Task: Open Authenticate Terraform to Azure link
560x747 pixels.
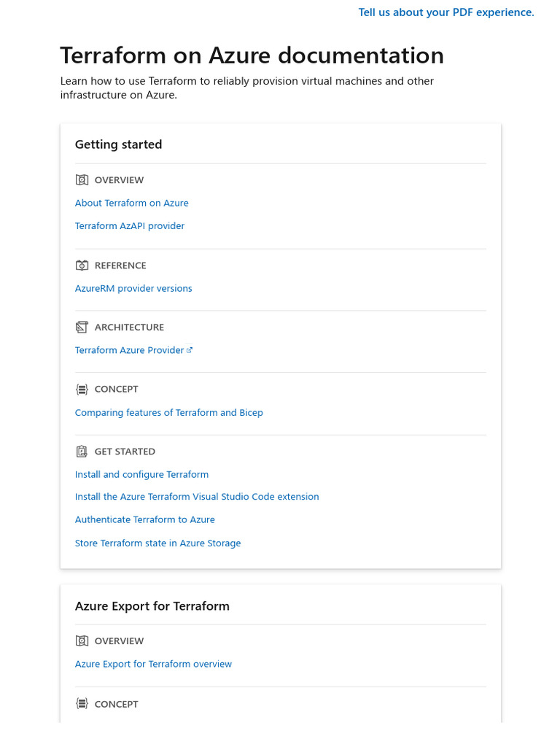Action: click(x=145, y=519)
